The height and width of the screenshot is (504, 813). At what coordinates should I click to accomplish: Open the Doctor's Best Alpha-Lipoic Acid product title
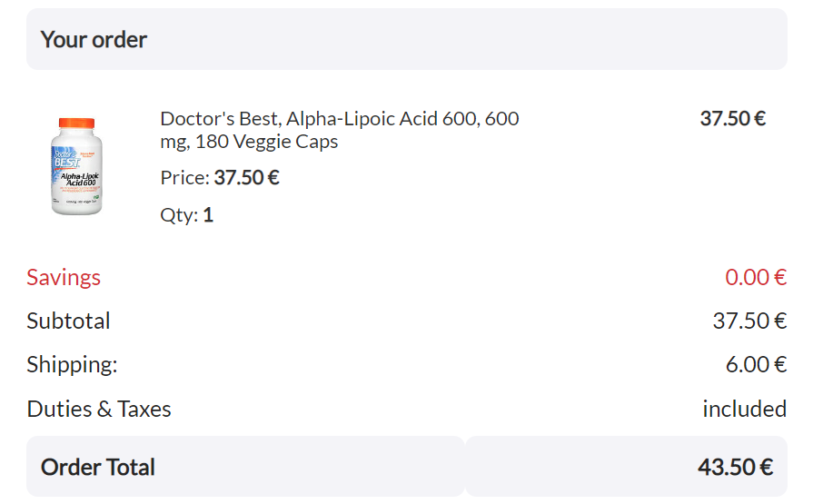[340, 130]
